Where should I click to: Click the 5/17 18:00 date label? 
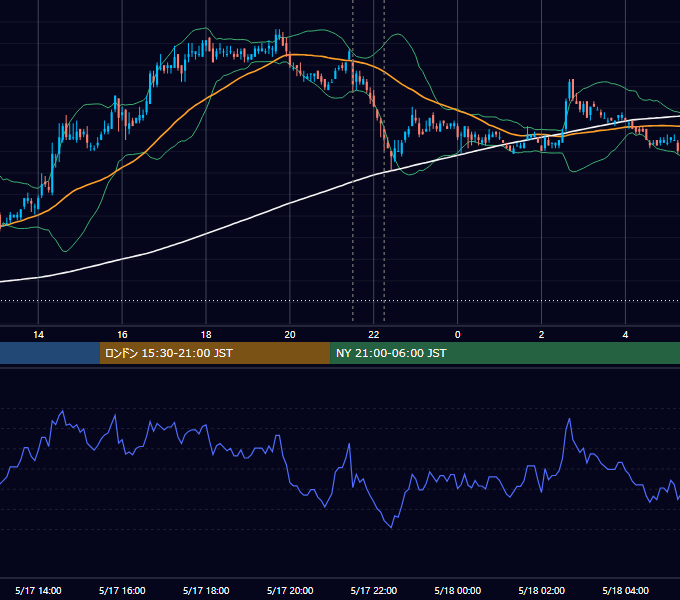coord(206,590)
